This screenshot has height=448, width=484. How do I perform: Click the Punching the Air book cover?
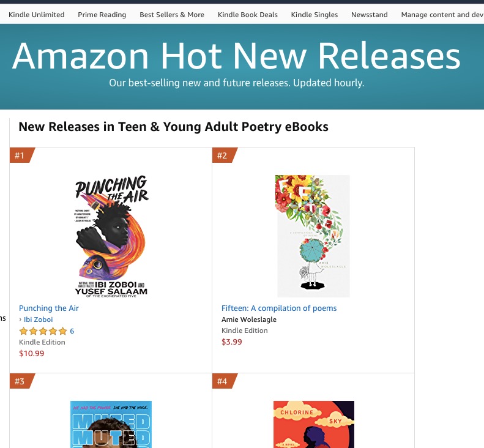(x=111, y=236)
